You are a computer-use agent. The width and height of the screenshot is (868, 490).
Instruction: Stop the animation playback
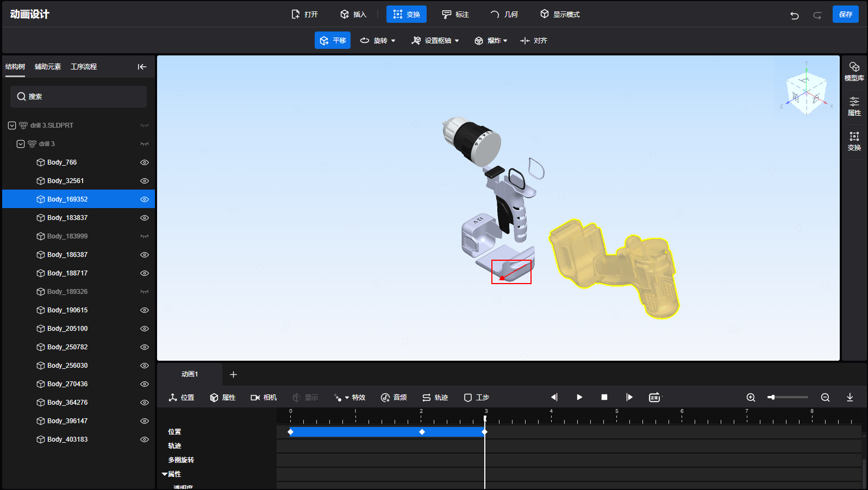(604, 398)
